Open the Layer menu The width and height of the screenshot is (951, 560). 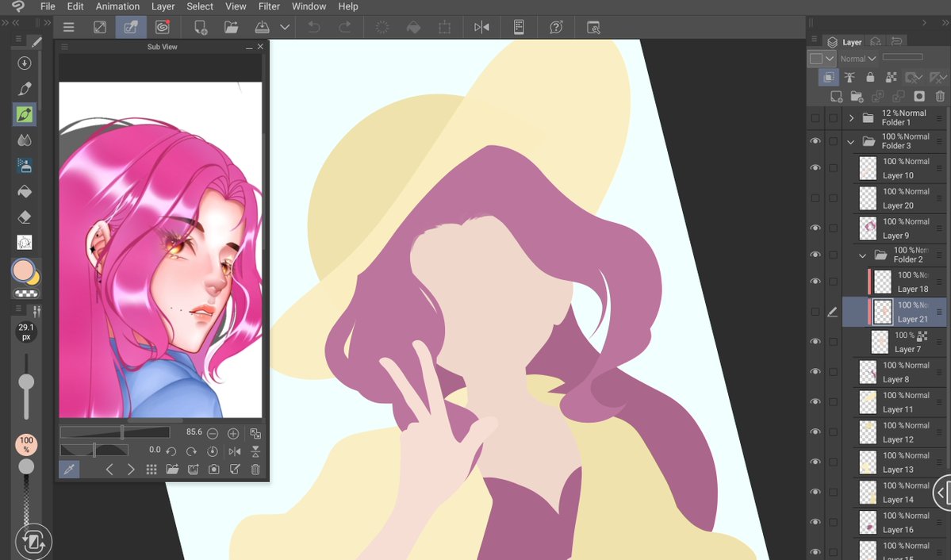(163, 6)
